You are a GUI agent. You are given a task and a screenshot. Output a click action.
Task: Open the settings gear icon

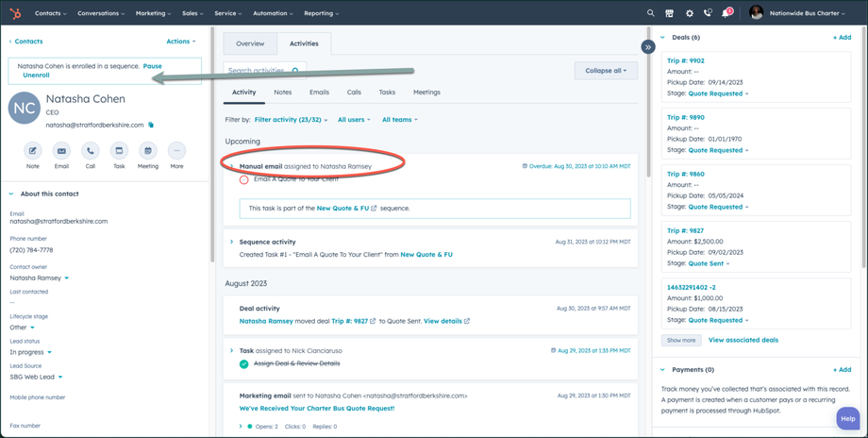click(x=689, y=13)
